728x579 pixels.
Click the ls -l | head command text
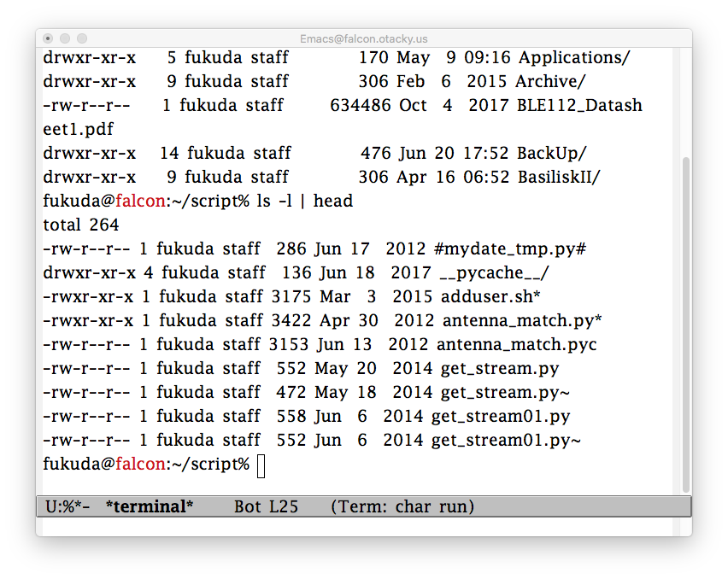(305, 201)
